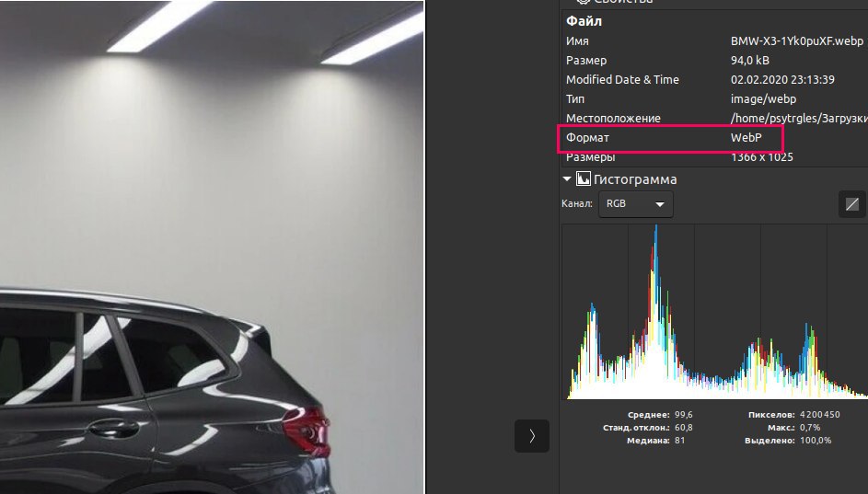
Task: Click the Выделено value 100,0%
Action: pos(816,441)
